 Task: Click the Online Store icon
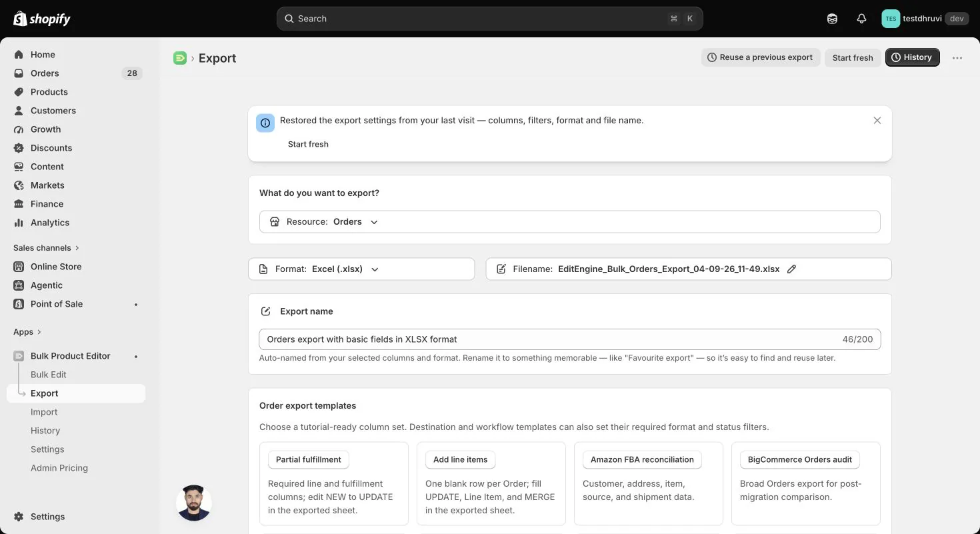(x=19, y=267)
